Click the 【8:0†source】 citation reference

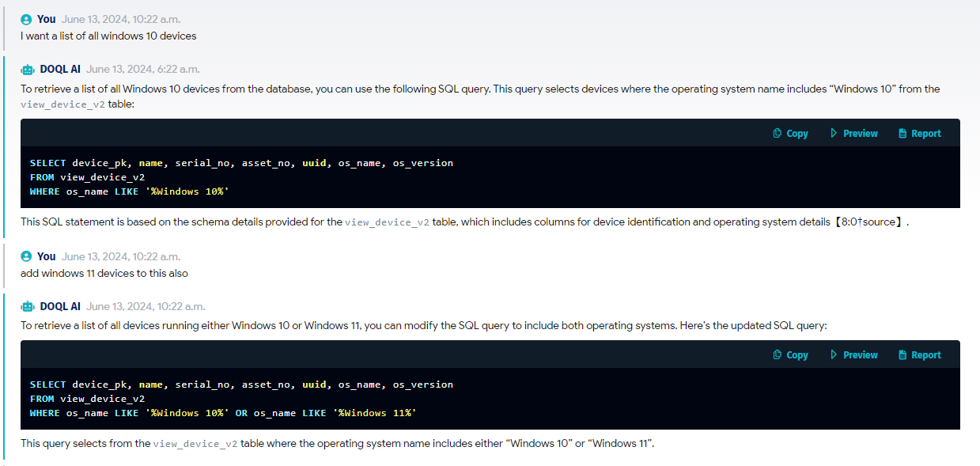tap(868, 222)
